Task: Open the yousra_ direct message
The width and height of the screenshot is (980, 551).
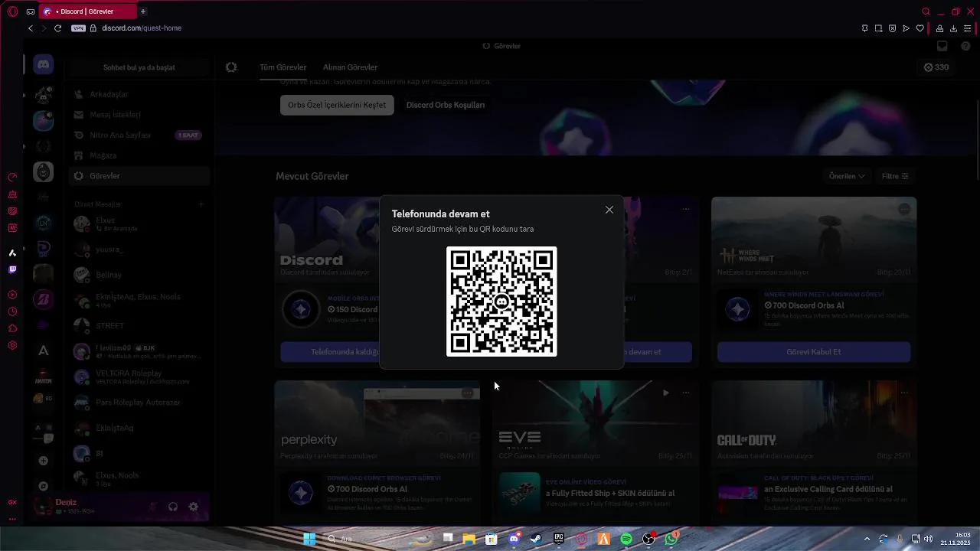Action: 139,249
